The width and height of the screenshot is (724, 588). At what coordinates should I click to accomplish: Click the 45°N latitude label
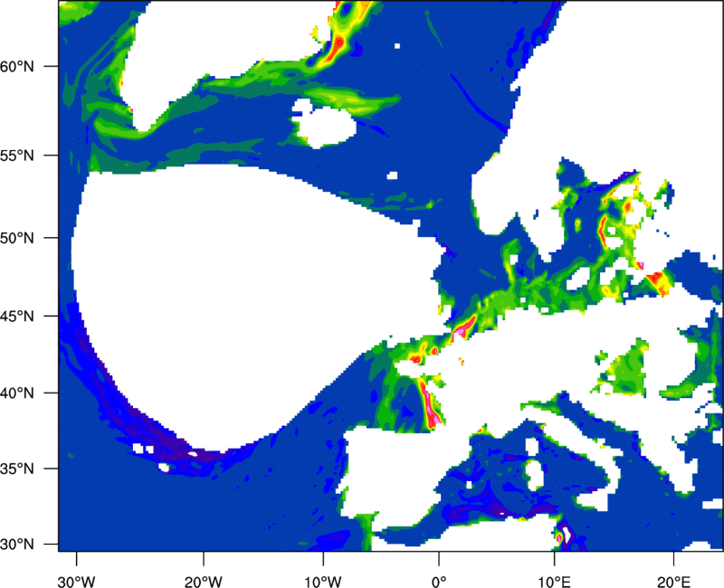point(17,316)
